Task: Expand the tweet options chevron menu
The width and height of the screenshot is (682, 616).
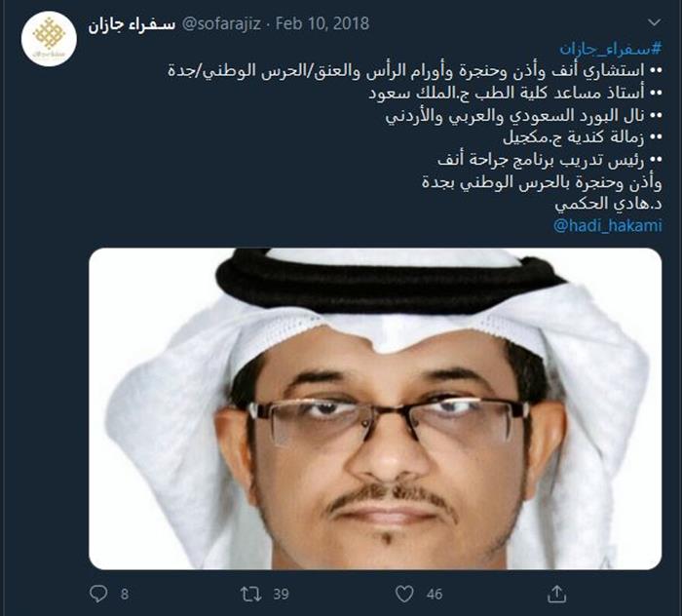Action: [x=654, y=22]
